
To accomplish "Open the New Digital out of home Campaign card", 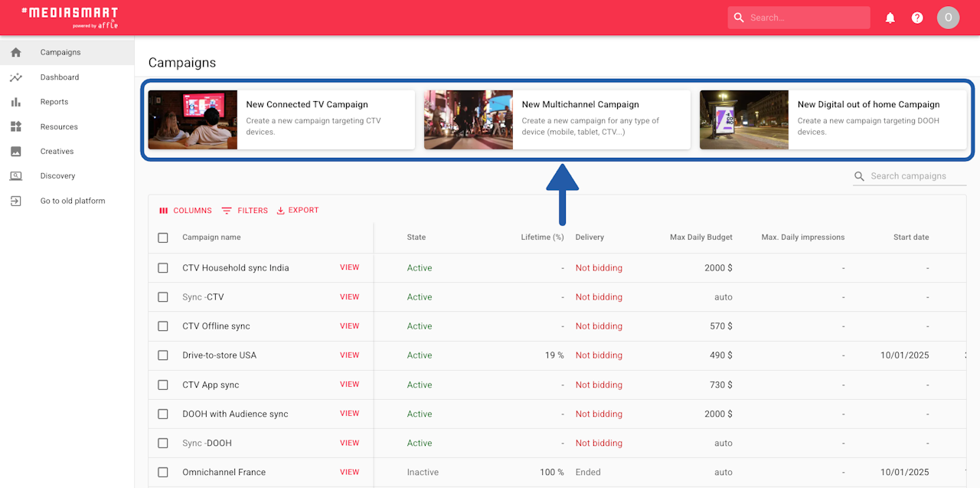I will [833, 120].
